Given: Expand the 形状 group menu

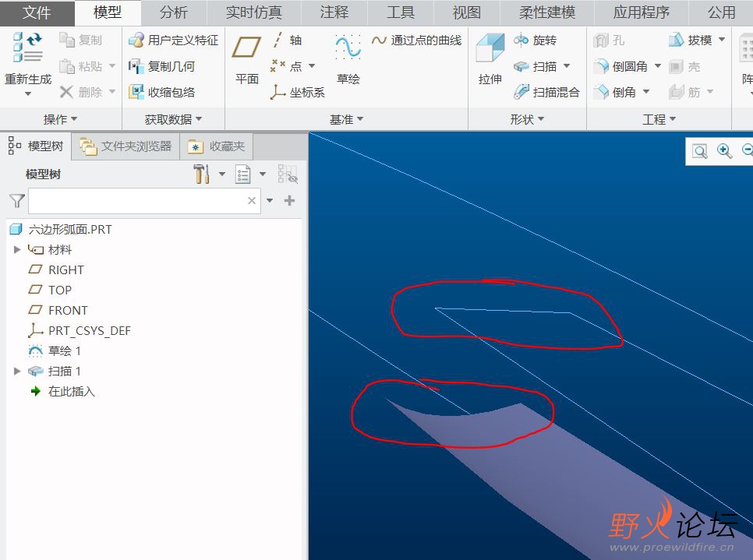Looking at the screenshot, I should point(527,119).
